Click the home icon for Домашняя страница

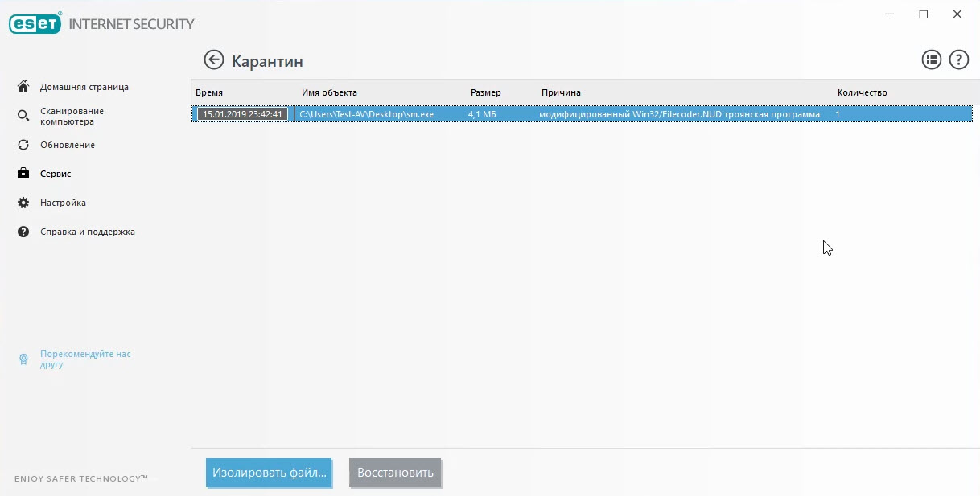click(23, 87)
